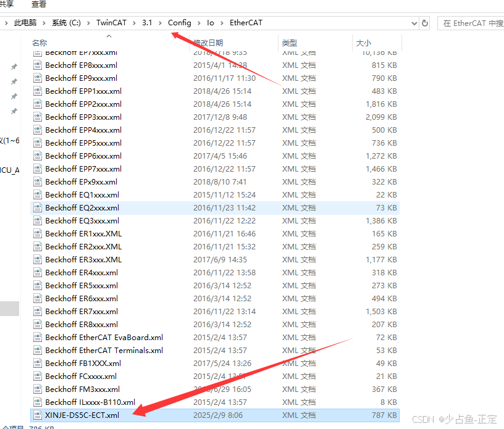The width and height of the screenshot is (504, 429).
Task: Expand the chevron after Config in path
Action: pyautogui.click(x=199, y=23)
